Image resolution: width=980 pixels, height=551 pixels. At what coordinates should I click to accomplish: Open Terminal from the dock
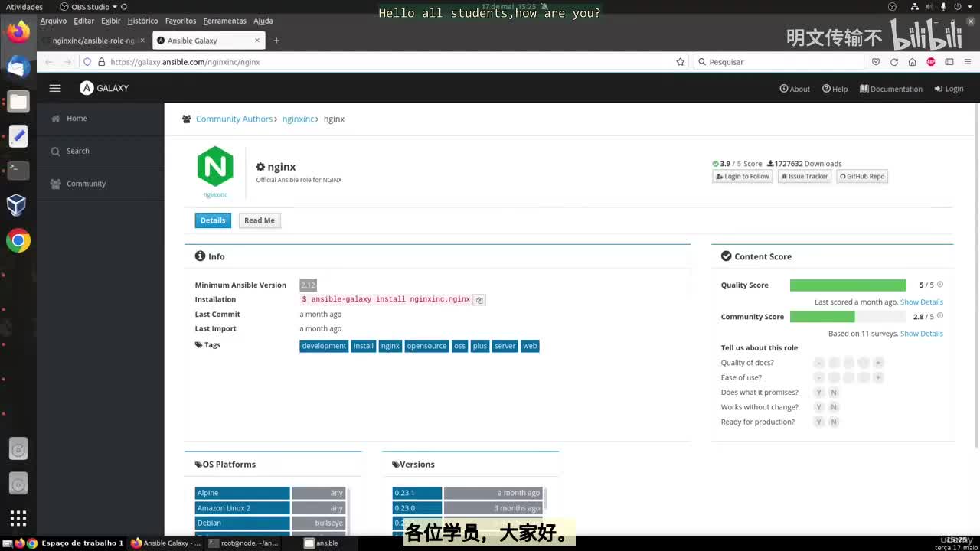click(18, 170)
